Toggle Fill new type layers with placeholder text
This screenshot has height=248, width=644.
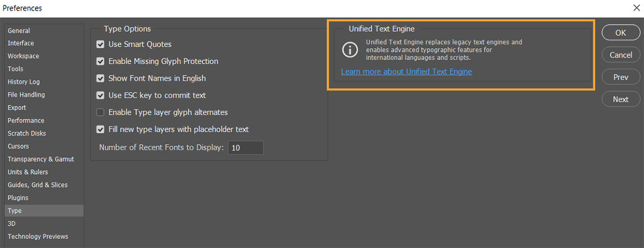(100, 130)
